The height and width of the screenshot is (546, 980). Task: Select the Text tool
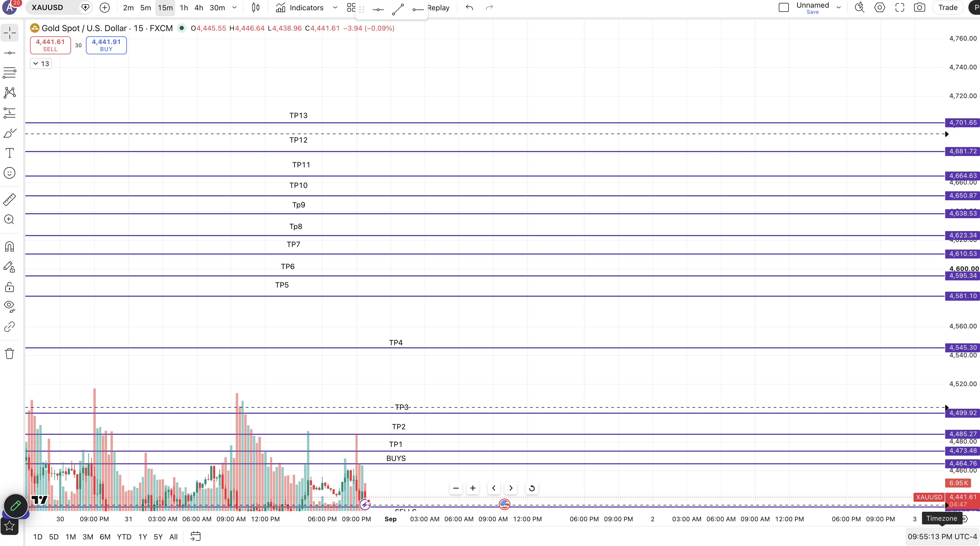(x=9, y=153)
